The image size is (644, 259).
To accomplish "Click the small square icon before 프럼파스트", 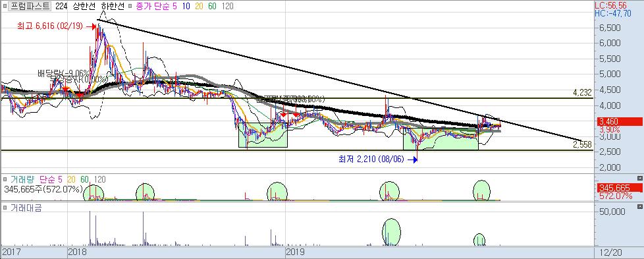I will click(5, 6).
